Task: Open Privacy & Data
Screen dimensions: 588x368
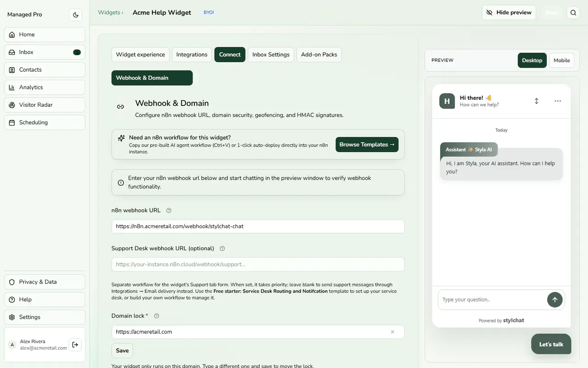Action: tap(45, 282)
